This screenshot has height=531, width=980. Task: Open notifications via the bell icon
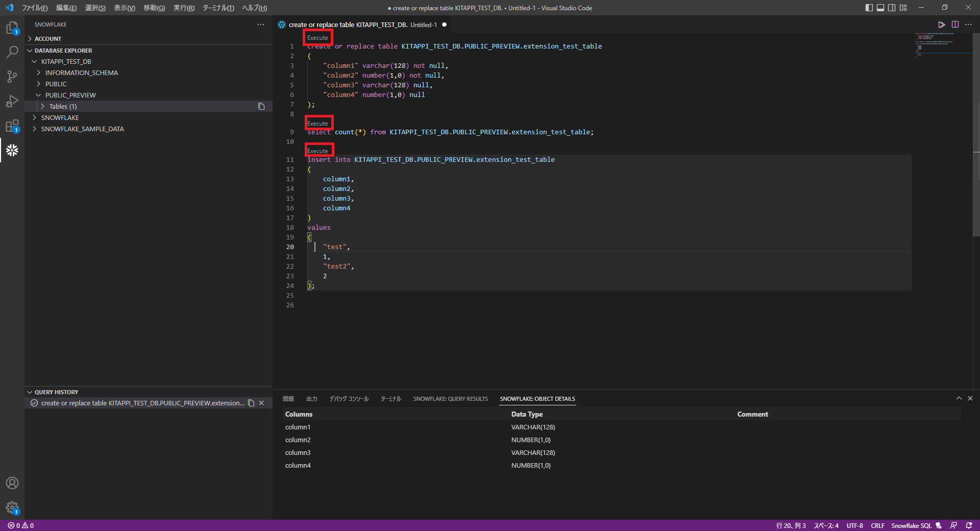click(x=968, y=525)
